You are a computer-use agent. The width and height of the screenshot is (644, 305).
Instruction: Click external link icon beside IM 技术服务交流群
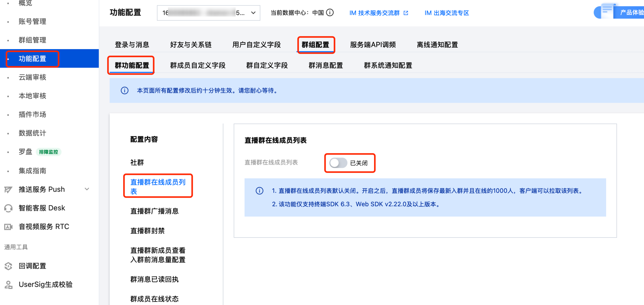click(x=406, y=13)
